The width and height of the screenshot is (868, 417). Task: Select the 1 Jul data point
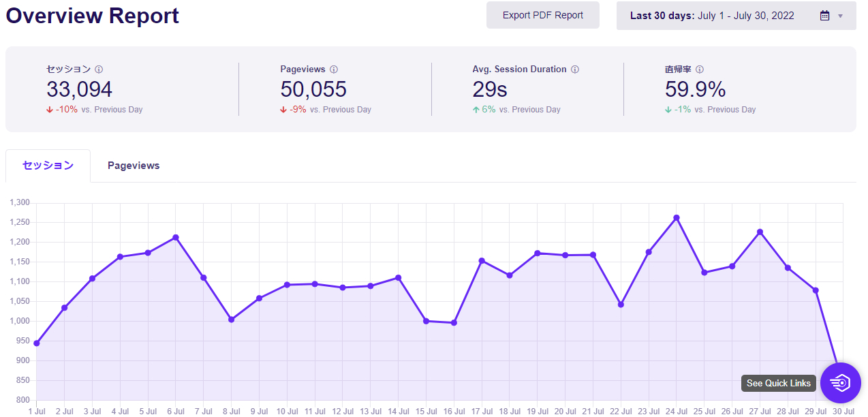[37, 343]
